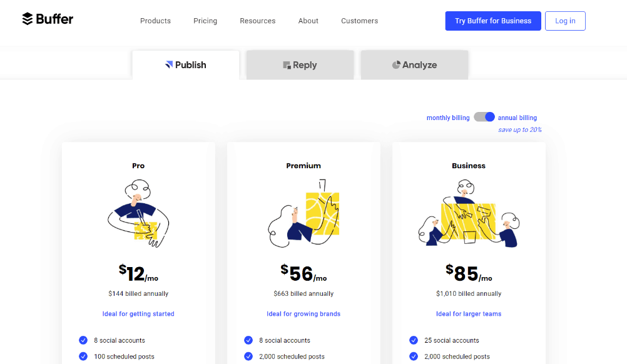This screenshot has width=627, height=364.
Task: Switch to the Publish tab
Action: coord(186,65)
